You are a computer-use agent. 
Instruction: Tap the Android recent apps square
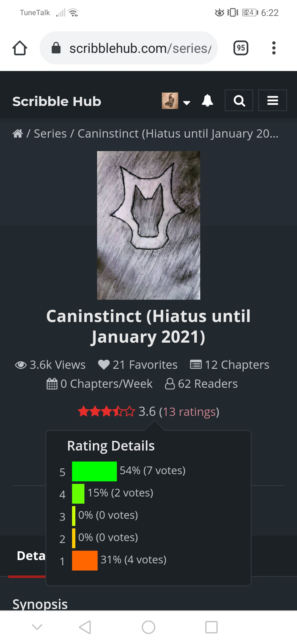point(211,627)
